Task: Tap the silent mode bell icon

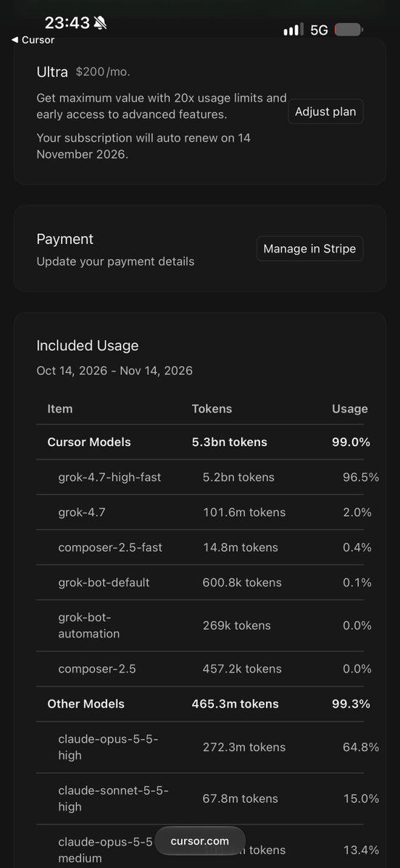Action: click(100, 22)
